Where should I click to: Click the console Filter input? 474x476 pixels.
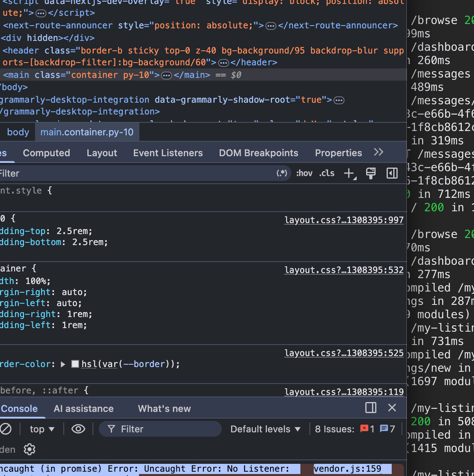(160, 429)
